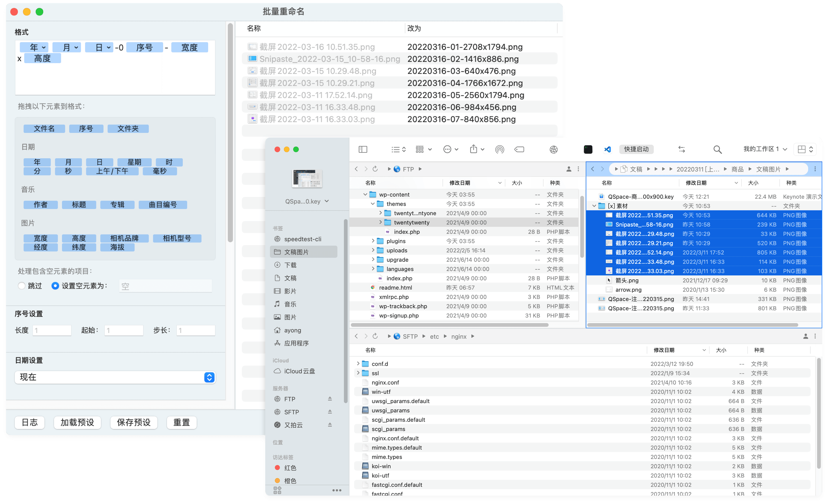
Task: Expand the plugins folder
Action: point(373,241)
